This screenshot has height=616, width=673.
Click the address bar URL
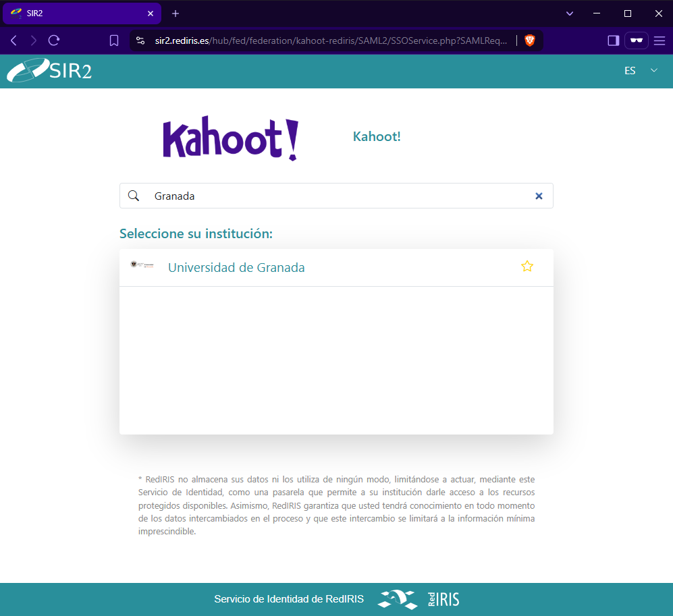[x=331, y=40]
